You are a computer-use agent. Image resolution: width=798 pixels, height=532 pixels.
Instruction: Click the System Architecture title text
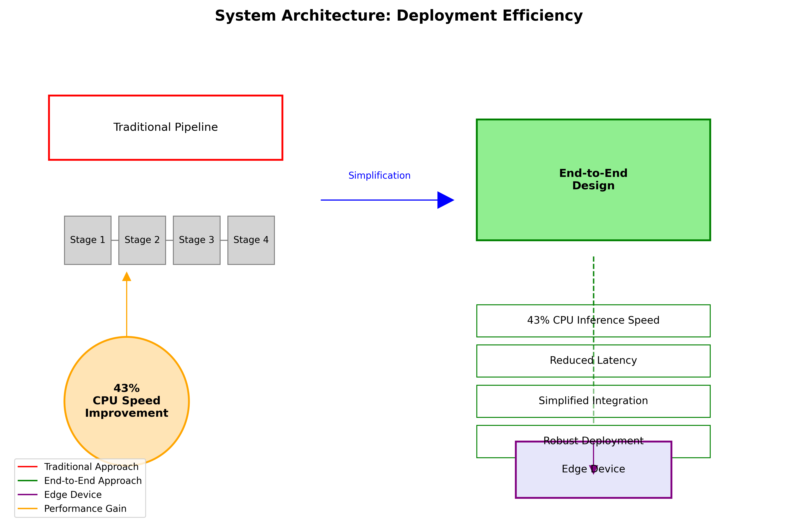click(x=399, y=16)
